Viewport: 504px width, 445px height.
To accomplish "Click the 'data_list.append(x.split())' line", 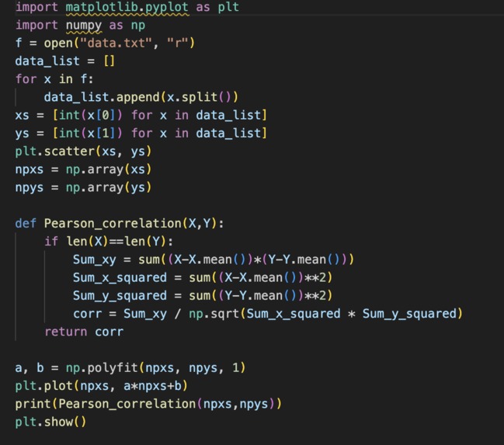I will coord(141,97).
